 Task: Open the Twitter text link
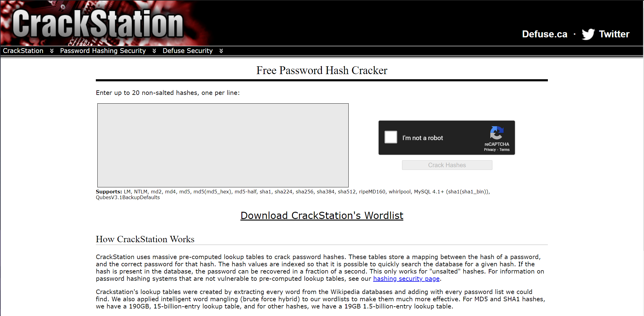[614, 34]
